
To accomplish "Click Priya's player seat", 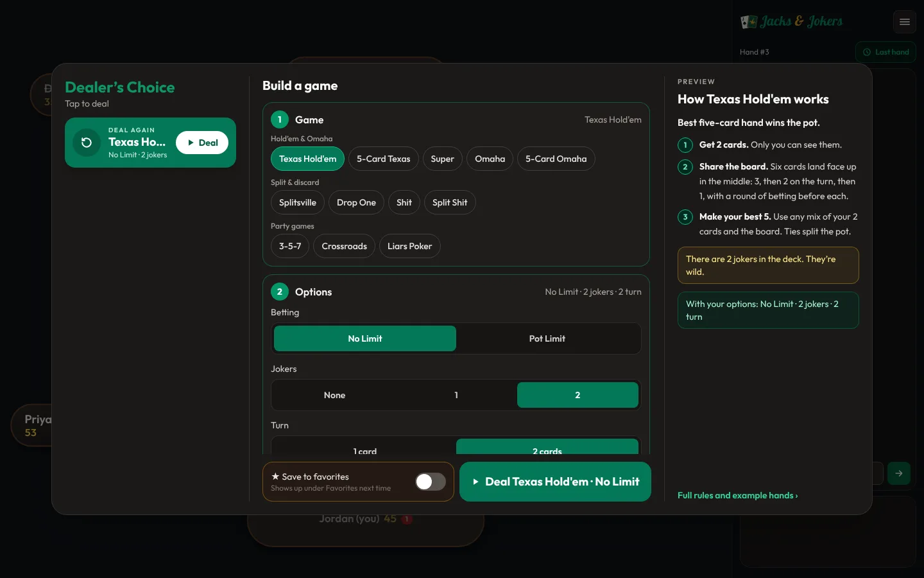I will [32, 425].
